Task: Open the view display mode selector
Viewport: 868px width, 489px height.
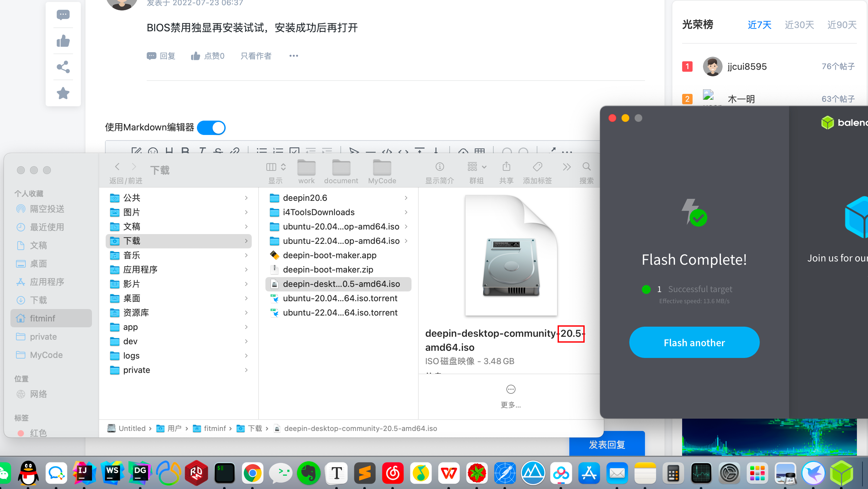Action: click(x=276, y=167)
